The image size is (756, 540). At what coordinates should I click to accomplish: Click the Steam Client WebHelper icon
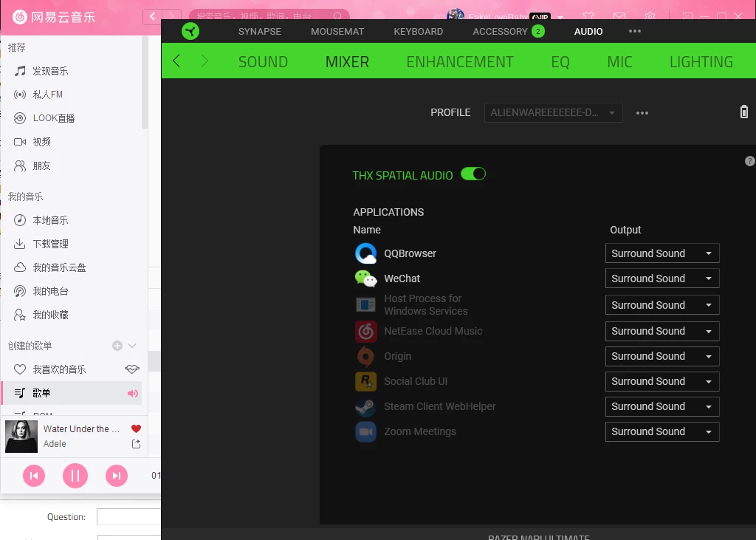[x=365, y=406]
